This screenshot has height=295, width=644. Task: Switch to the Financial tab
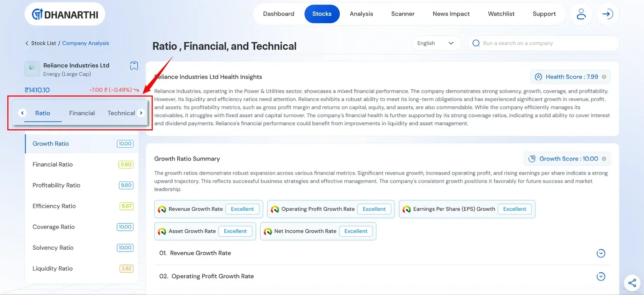(x=82, y=113)
